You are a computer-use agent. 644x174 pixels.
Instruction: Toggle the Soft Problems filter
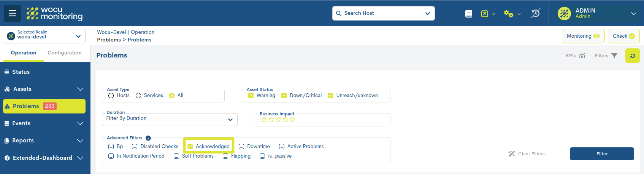[x=176, y=156]
